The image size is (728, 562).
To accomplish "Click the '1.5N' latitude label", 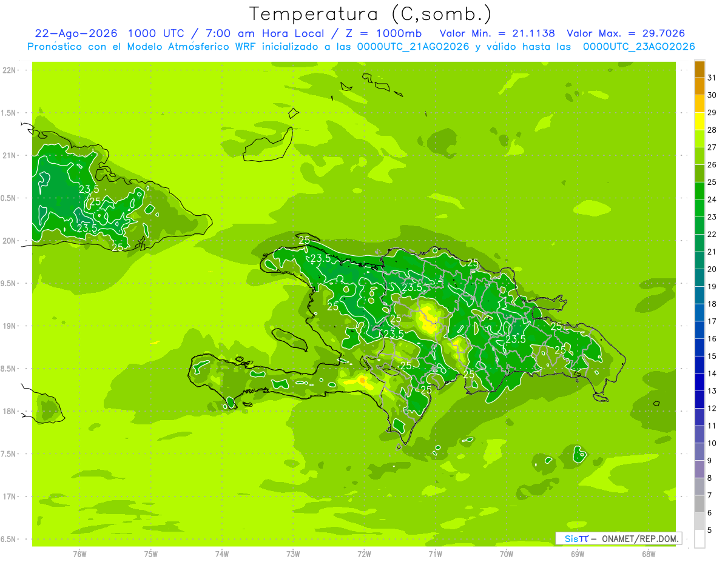I will pyautogui.click(x=9, y=113).
